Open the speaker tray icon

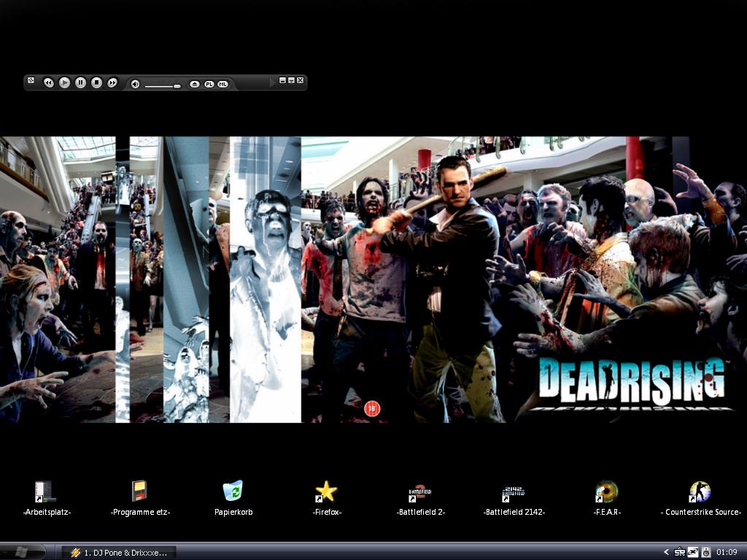coord(706,553)
